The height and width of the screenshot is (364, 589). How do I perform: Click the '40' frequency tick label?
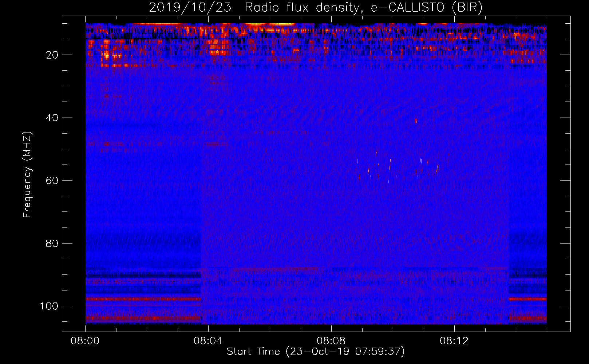click(x=52, y=118)
